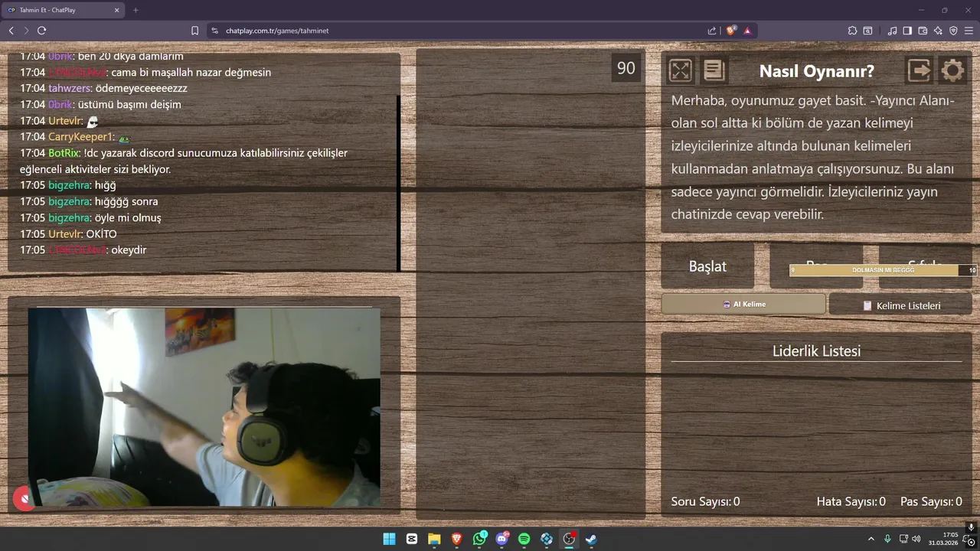
Task: Click the chat message 'öyle mi olmuş'
Action: click(x=128, y=217)
